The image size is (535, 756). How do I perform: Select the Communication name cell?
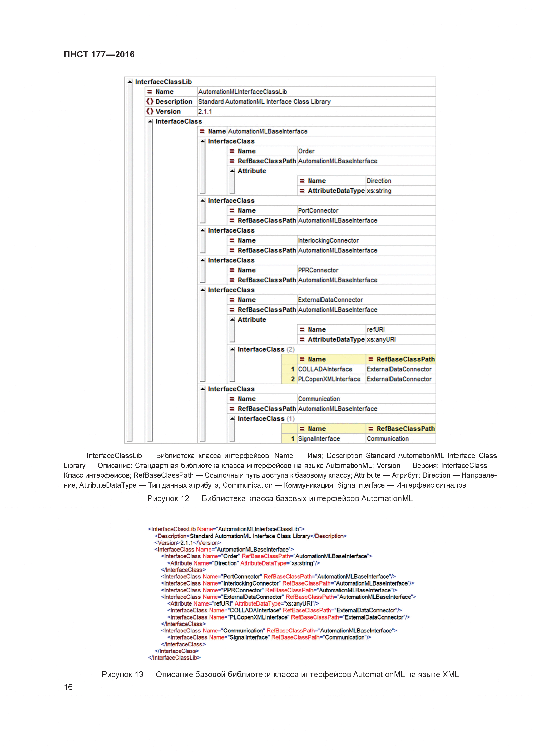pos(366,399)
